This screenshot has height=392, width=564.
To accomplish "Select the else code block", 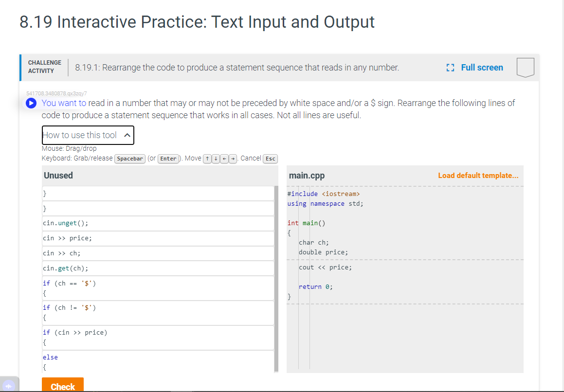I will pyautogui.click(x=158, y=362).
